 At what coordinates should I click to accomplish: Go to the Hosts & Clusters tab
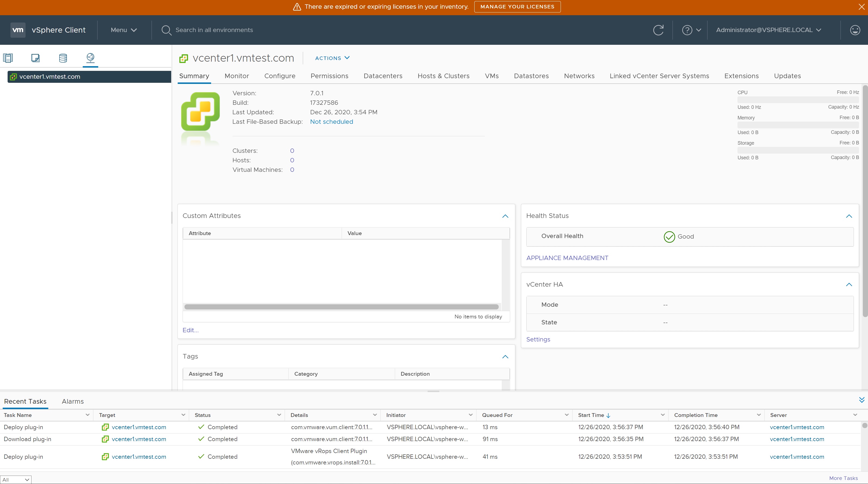(x=443, y=76)
